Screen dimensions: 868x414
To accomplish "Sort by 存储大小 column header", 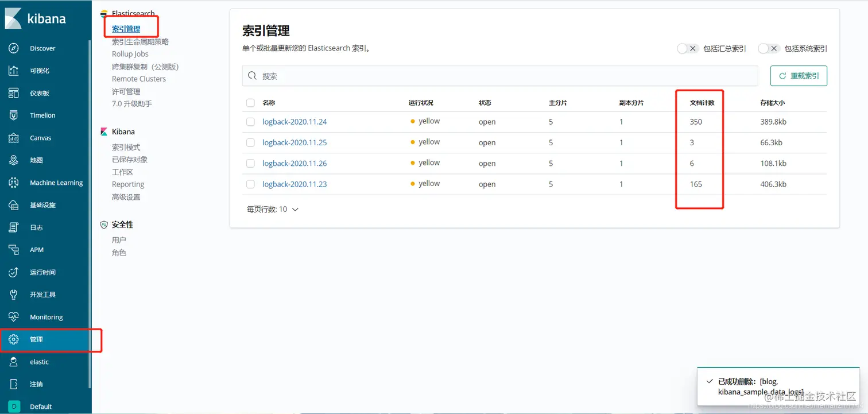I will pyautogui.click(x=773, y=103).
